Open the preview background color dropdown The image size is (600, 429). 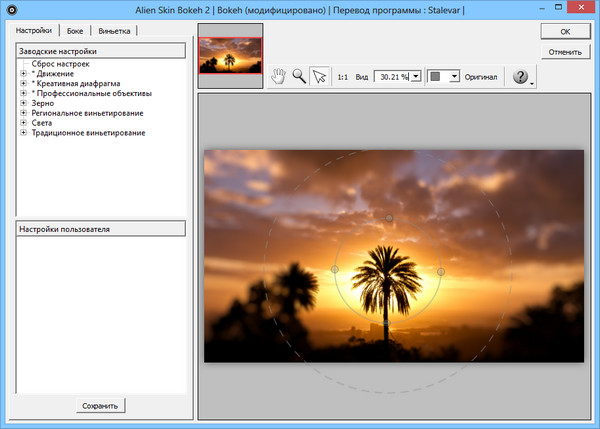pyautogui.click(x=454, y=76)
